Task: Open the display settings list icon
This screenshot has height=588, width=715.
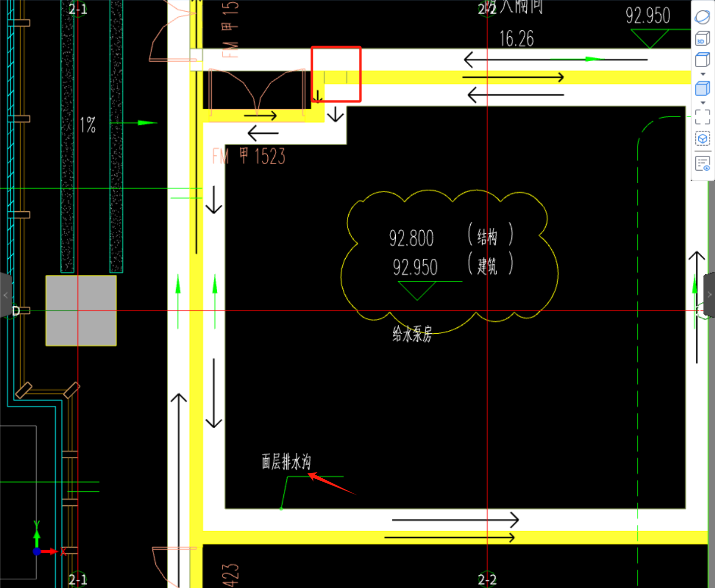Action: point(702,164)
